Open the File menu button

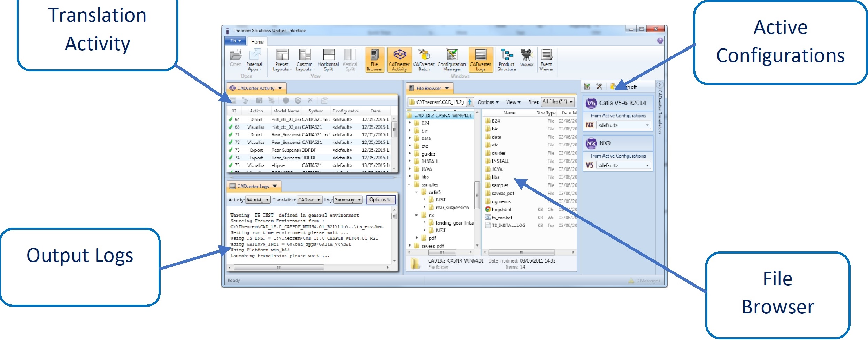click(x=236, y=41)
